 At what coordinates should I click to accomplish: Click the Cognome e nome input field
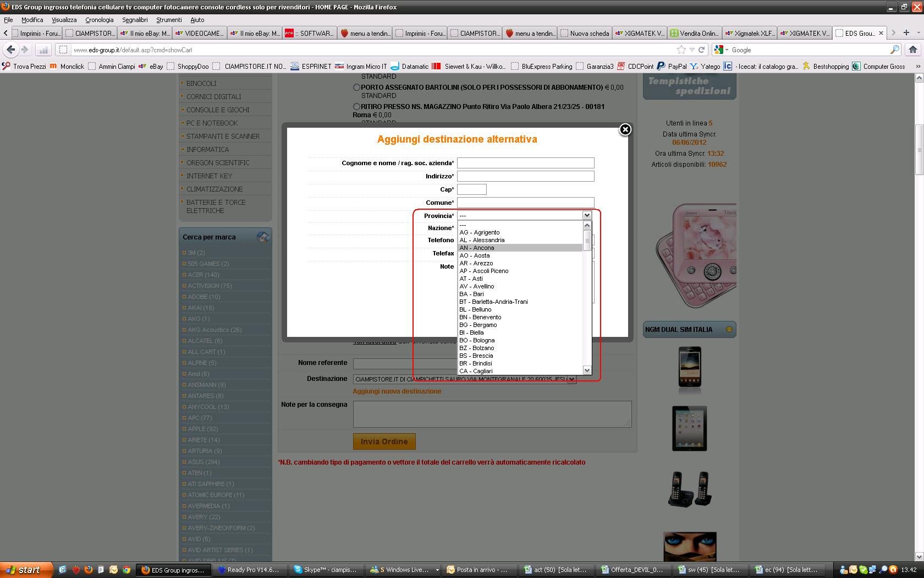click(x=525, y=163)
